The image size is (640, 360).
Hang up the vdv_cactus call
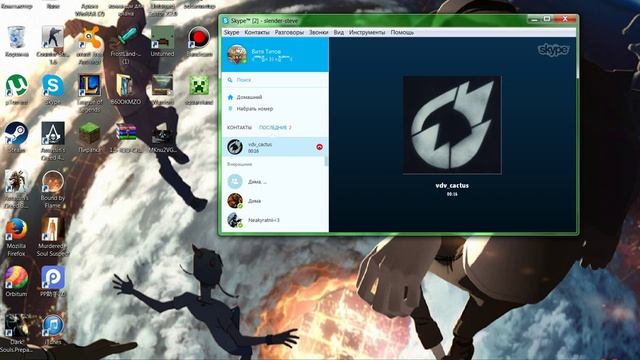pyautogui.click(x=319, y=147)
